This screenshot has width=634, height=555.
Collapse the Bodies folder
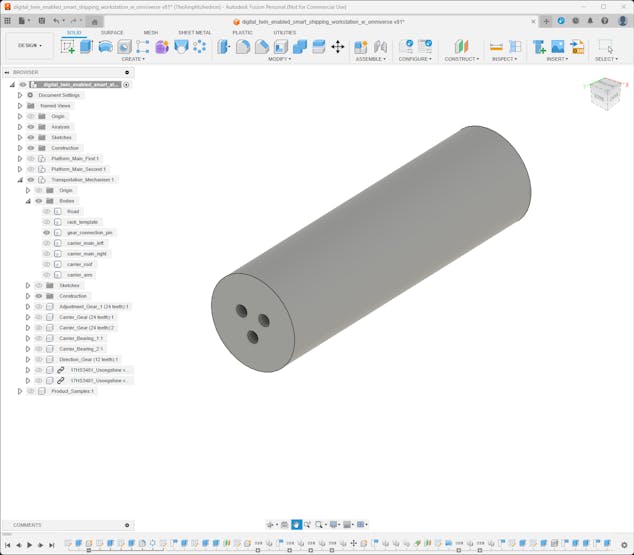pyautogui.click(x=28, y=201)
